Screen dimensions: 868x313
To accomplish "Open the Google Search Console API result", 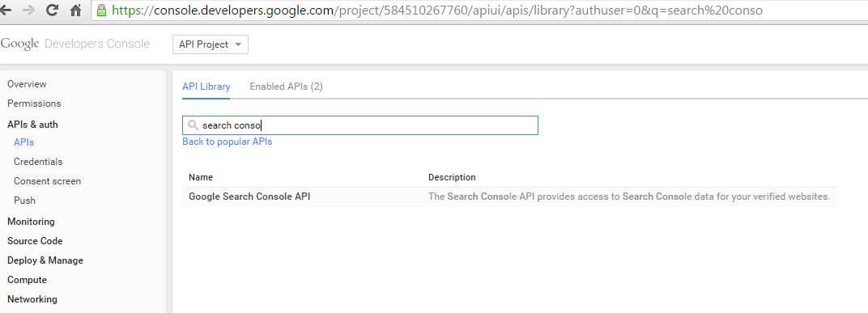I will tap(249, 197).
